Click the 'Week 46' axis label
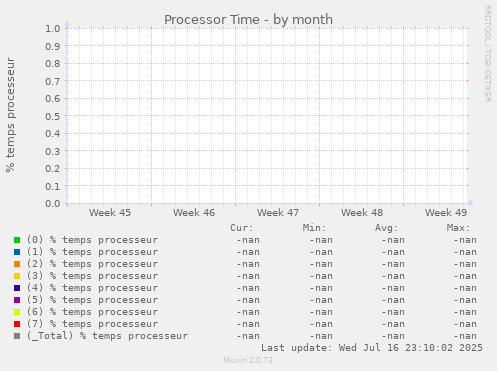The width and height of the screenshot is (497, 371). tap(194, 213)
